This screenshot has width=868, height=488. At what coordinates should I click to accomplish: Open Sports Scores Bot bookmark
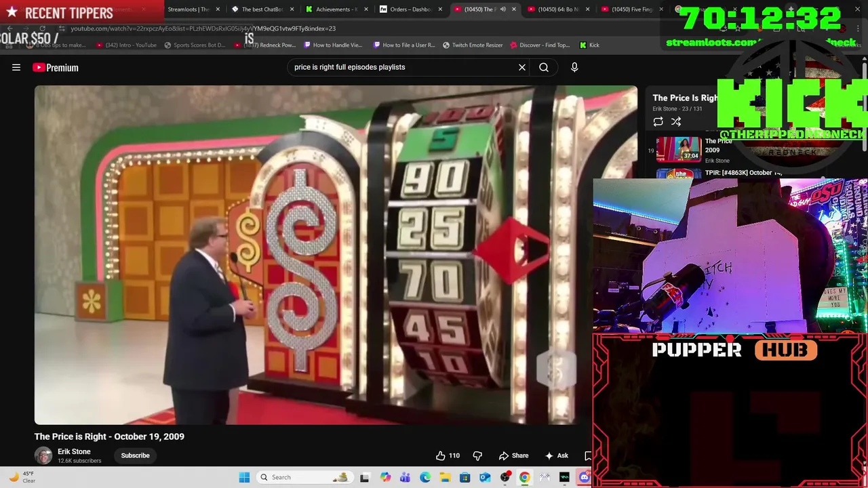click(194, 45)
